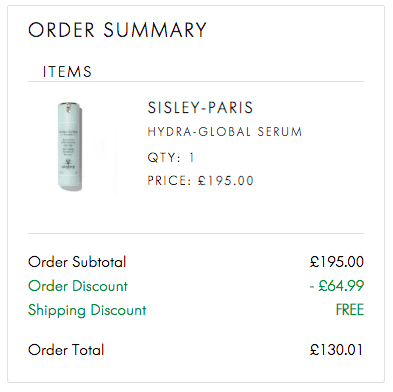Screen dimensions: 393x392
Task: Click the ORDER SUMMARY heading
Action: coord(117,30)
